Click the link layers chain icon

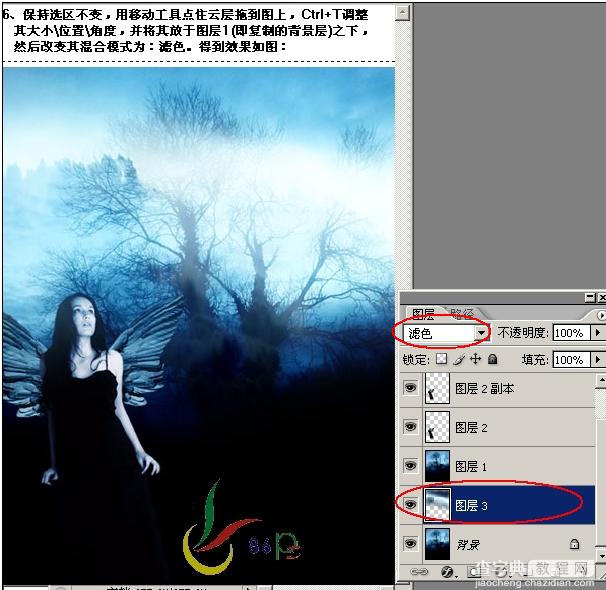pyautogui.click(x=419, y=571)
